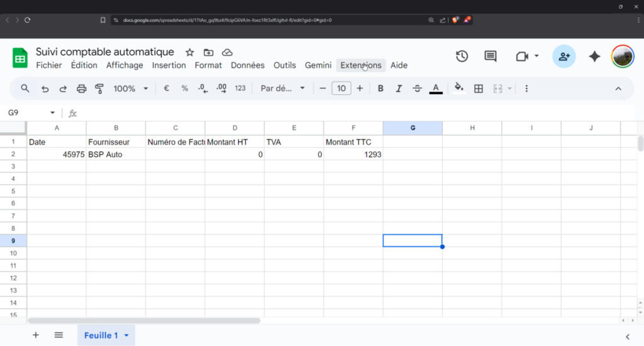Select the paint format roller icon
644x346 pixels.
click(99, 89)
